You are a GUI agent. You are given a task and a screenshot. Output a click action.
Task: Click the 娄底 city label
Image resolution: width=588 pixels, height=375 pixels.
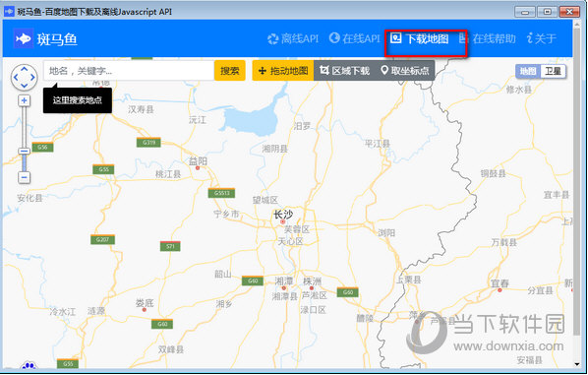(x=145, y=302)
